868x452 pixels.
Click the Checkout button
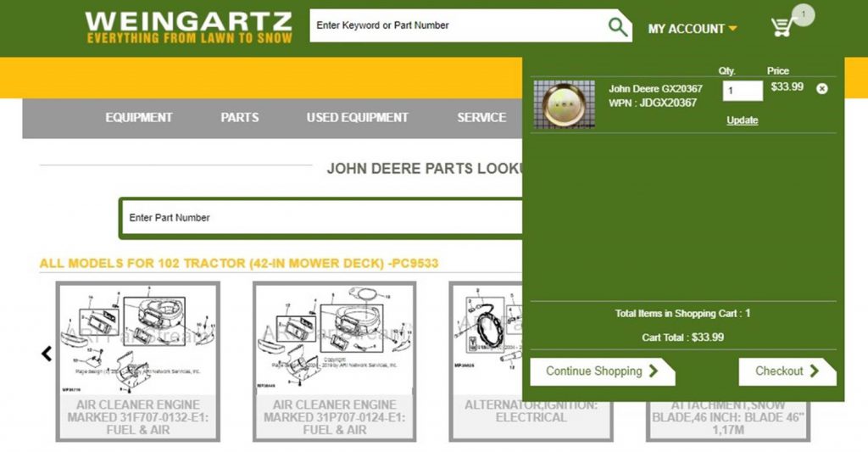coord(787,371)
